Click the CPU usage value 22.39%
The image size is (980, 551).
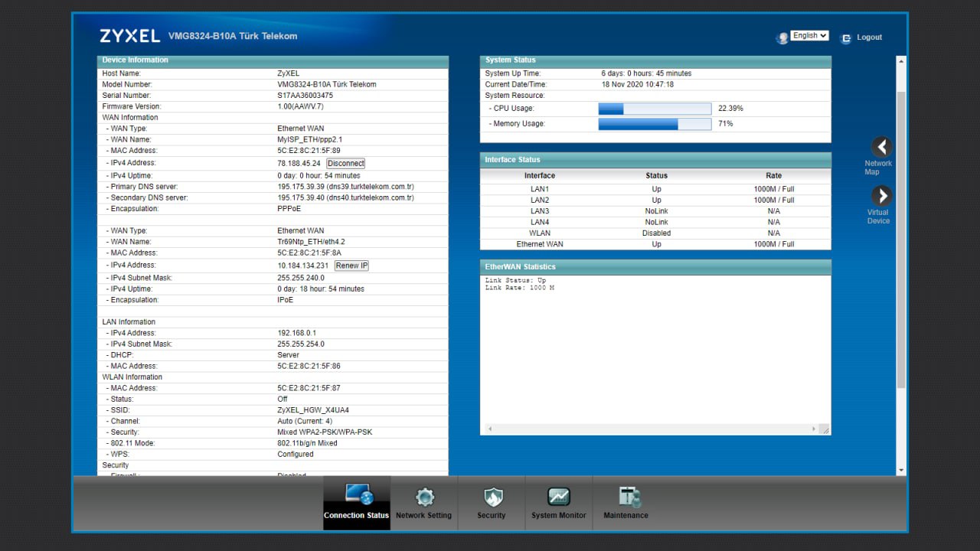click(x=730, y=109)
